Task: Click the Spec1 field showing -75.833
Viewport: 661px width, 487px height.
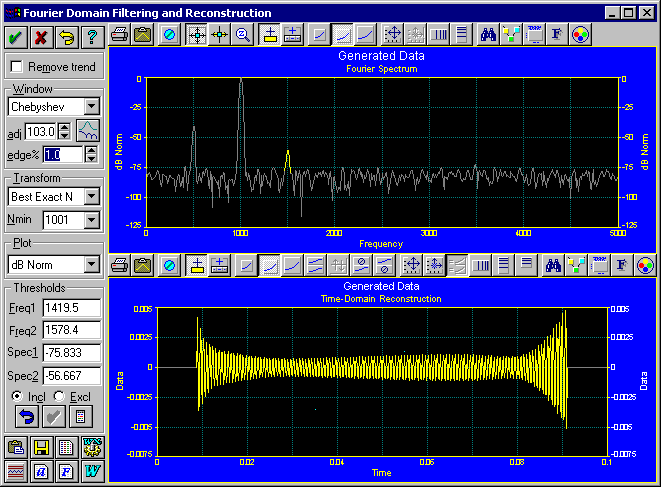Action: tap(72, 353)
